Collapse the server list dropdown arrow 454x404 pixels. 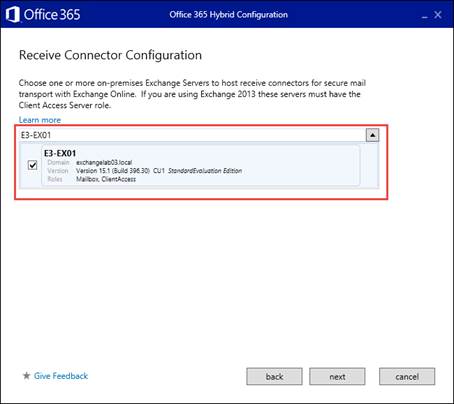click(372, 135)
